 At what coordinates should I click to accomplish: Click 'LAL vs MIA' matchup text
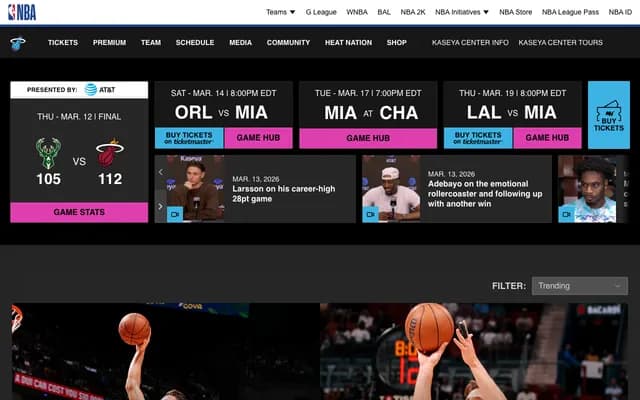point(511,112)
